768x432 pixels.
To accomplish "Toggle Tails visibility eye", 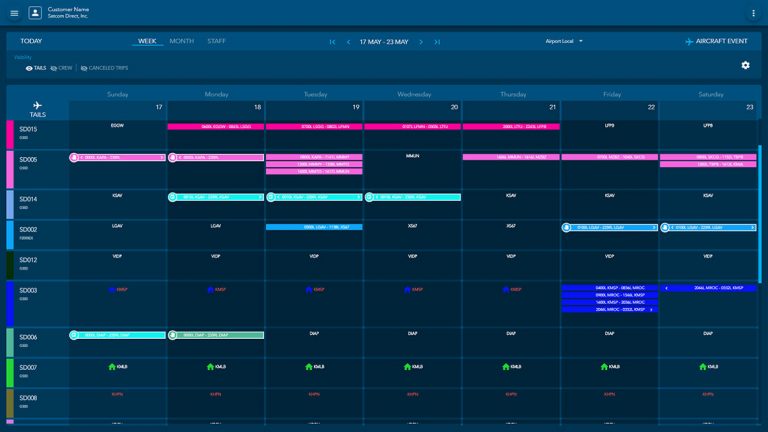I will (29, 68).
